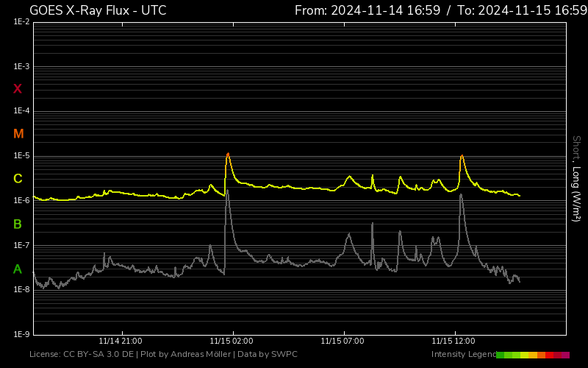
Task: Click the 11/15 07:00 time axis label
Action: [343, 342]
